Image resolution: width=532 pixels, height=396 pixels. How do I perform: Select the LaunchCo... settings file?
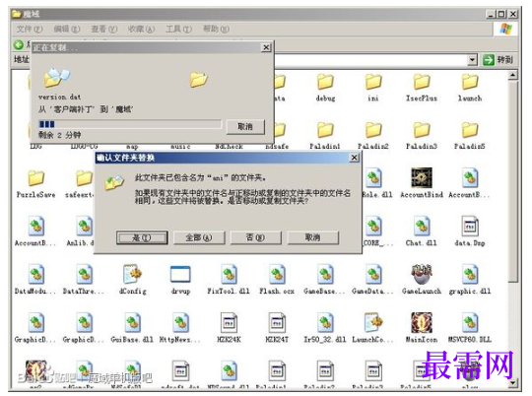(373, 322)
